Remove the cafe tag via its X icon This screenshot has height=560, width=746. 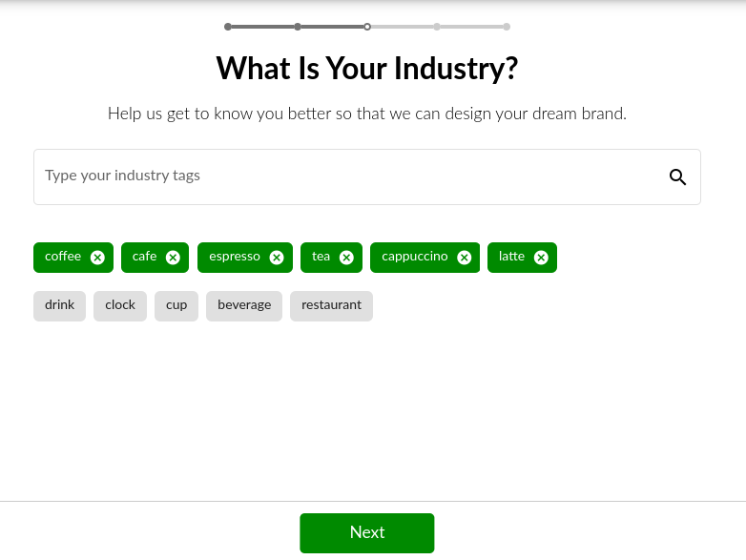pyautogui.click(x=173, y=258)
